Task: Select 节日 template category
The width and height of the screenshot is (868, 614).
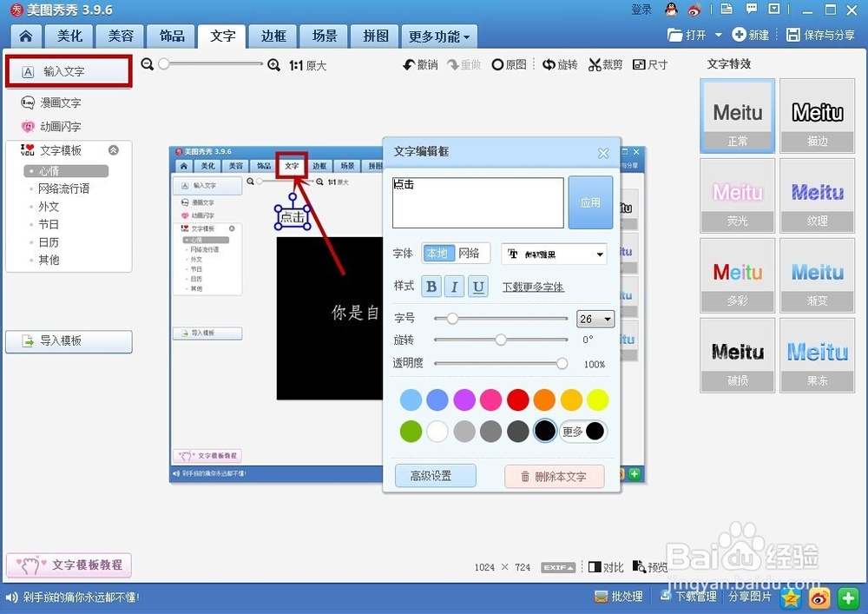Action: pos(49,224)
